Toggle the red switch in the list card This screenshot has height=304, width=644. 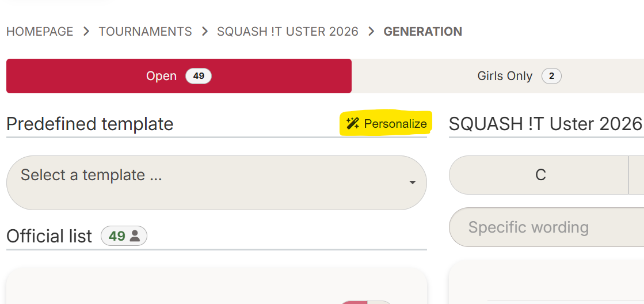367,302
